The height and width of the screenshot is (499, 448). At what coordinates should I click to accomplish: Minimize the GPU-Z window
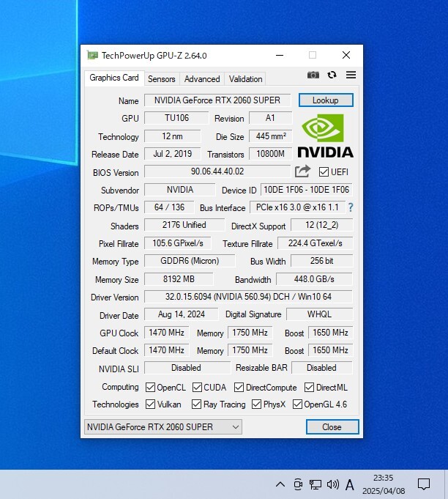tap(280, 56)
